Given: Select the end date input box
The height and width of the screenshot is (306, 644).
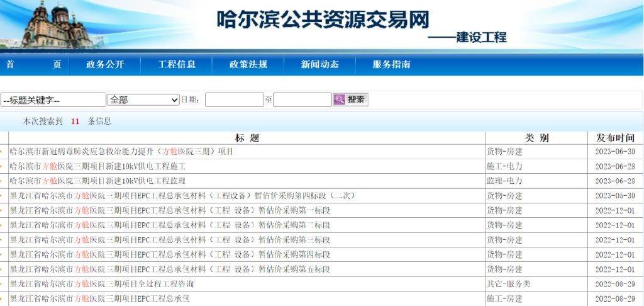Looking at the screenshot, I should [x=303, y=99].
